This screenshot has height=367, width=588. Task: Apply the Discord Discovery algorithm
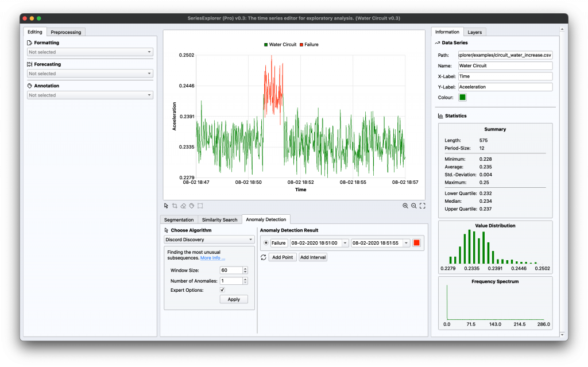coord(233,299)
